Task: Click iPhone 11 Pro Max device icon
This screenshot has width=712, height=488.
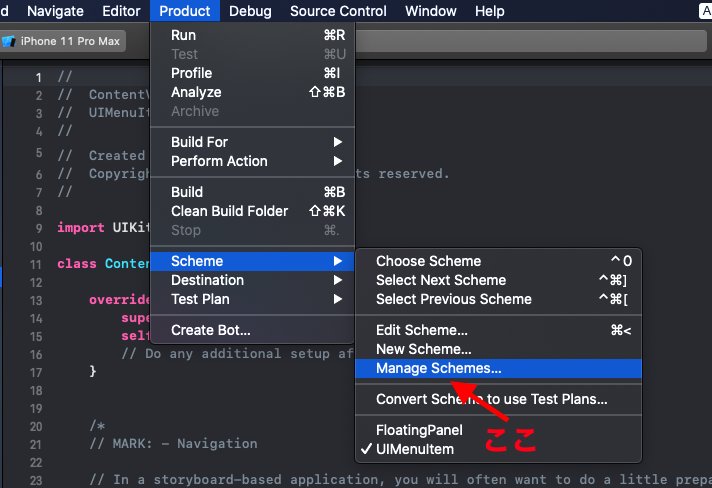Action: point(9,41)
